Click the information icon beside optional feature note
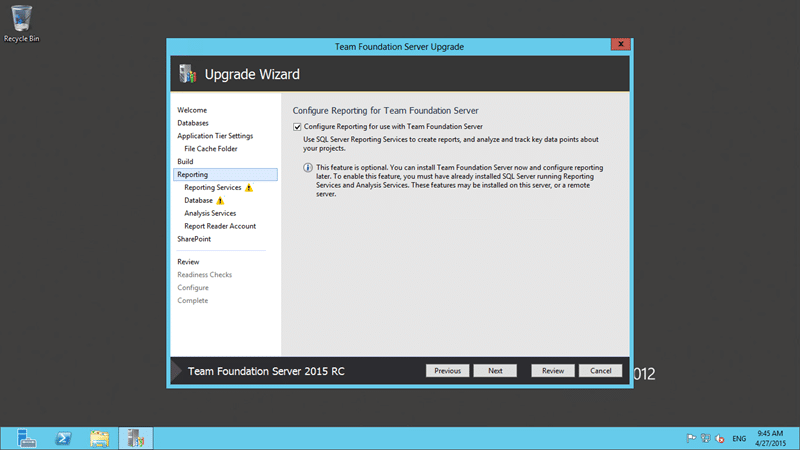This screenshot has height=450, width=800. tap(308, 167)
